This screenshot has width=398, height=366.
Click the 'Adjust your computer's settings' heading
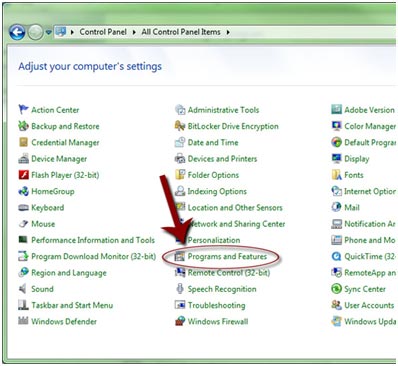pyautogui.click(x=90, y=66)
